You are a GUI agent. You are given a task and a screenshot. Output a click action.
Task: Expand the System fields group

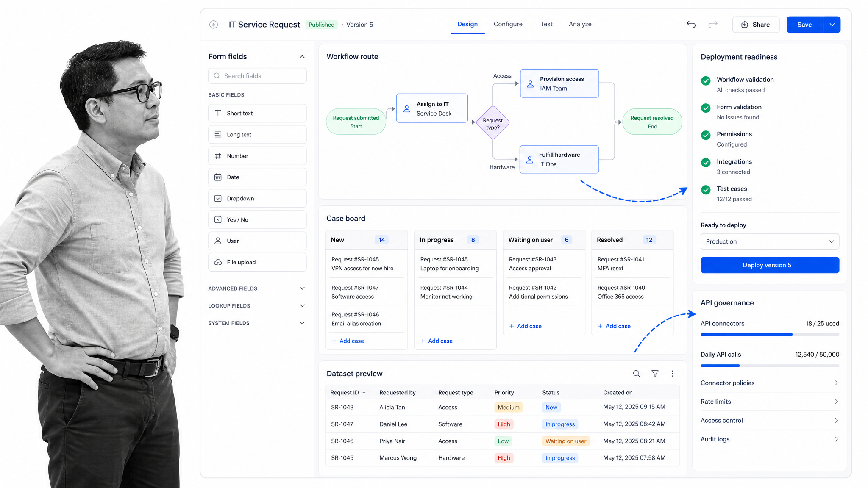pyautogui.click(x=302, y=323)
